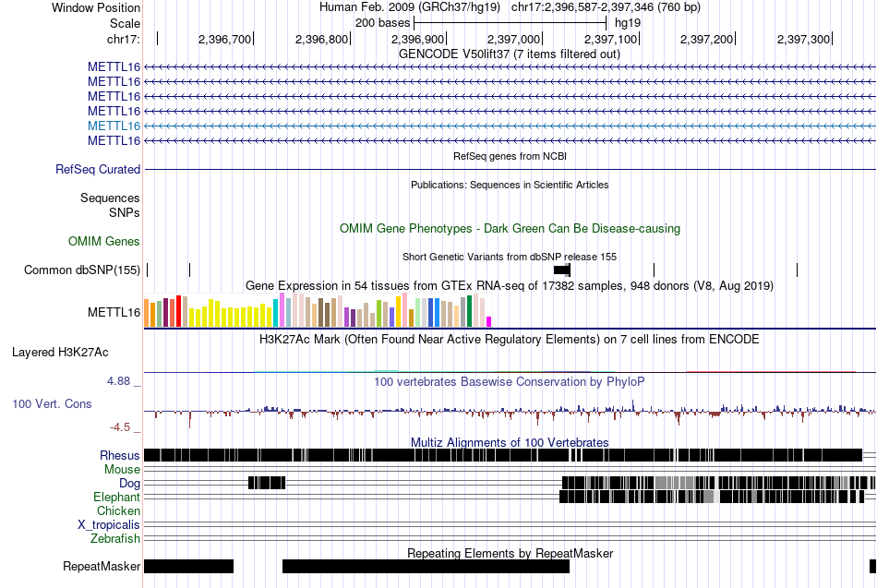
Task: Select the SNPs track label
Action: coord(125,212)
